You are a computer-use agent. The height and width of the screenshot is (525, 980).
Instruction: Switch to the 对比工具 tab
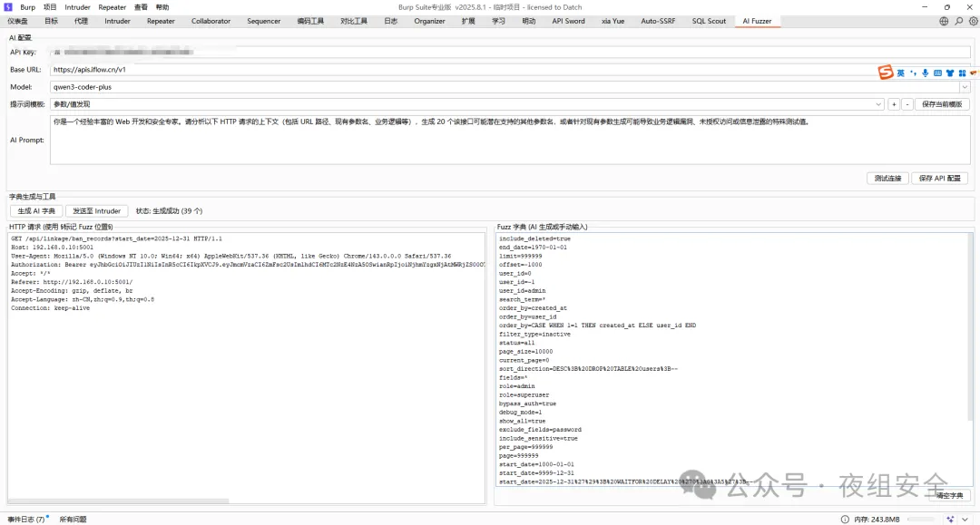(x=354, y=21)
